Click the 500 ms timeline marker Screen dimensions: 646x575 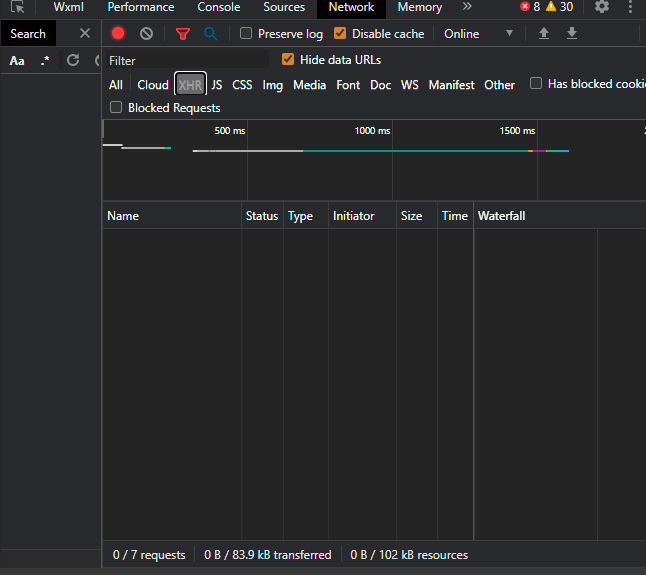click(x=229, y=131)
